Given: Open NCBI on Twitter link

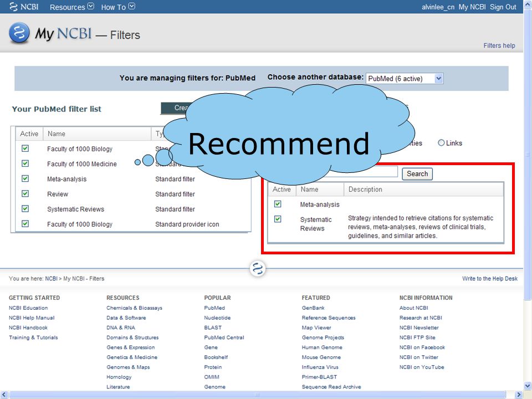Looking at the screenshot, I should point(419,357).
